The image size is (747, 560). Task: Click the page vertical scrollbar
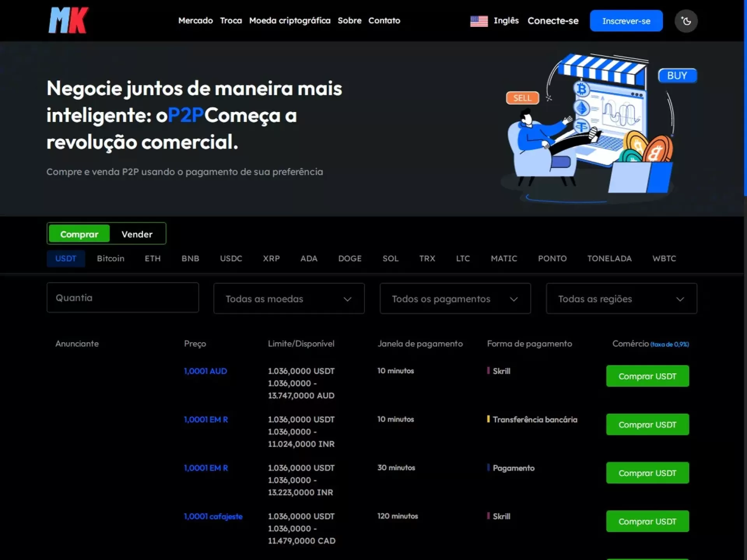(745, 97)
